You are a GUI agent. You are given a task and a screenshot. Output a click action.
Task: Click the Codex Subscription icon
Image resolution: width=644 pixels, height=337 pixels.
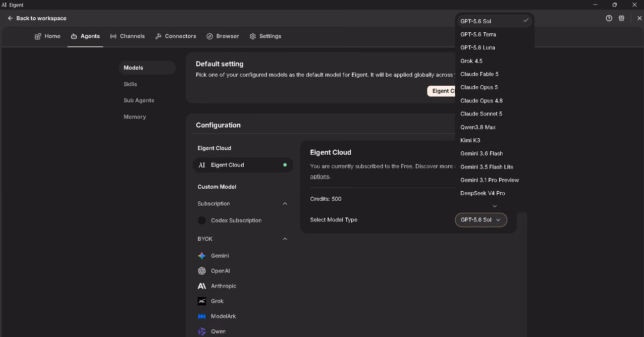202,221
